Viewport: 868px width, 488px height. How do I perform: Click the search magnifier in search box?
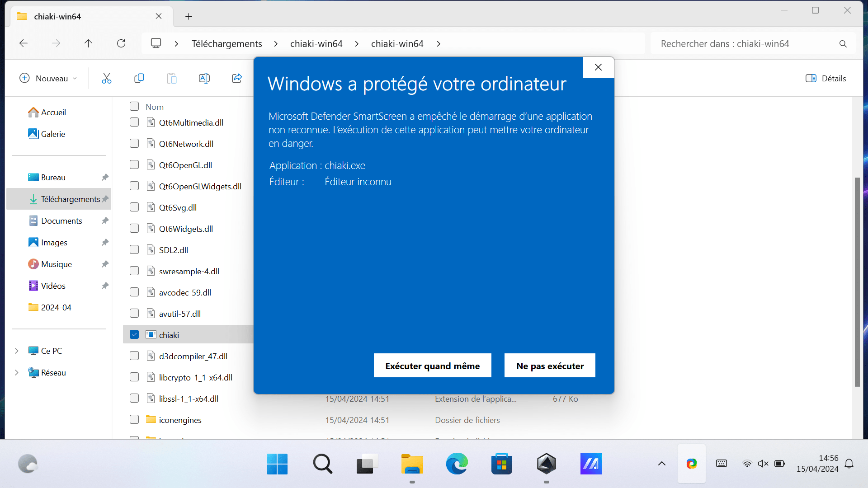pos(843,44)
